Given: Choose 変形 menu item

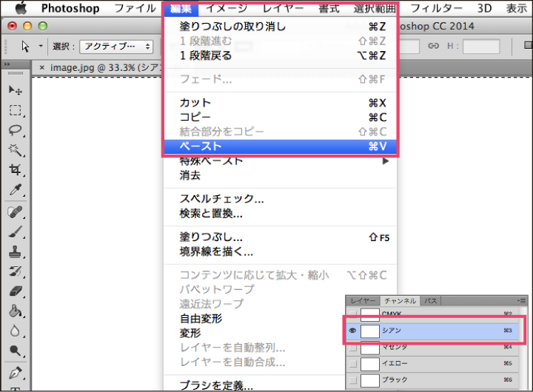Looking at the screenshot, I should tap(254, 334).
